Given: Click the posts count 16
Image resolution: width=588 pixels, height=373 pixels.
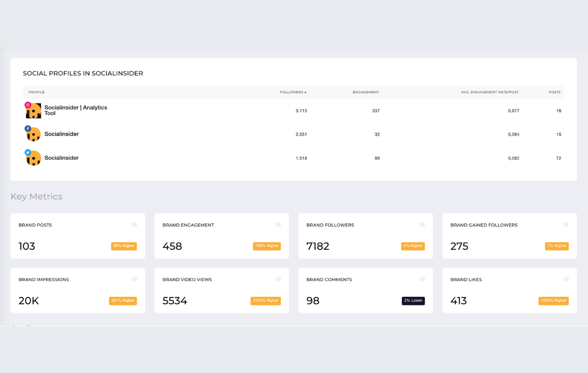Looking at the screenshot, I should click(559, 111).
